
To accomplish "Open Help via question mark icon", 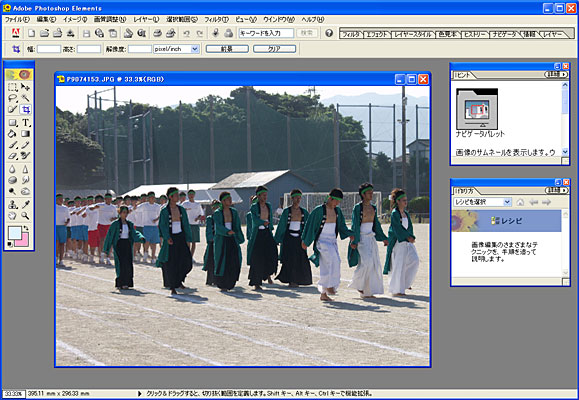I will 329,33.
